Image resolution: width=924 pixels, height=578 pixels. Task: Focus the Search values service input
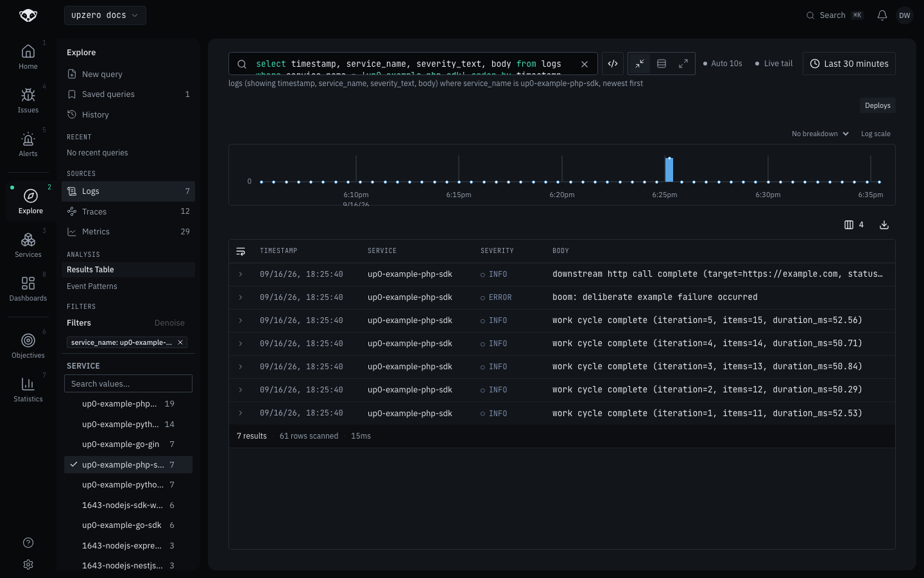[128, 383]
